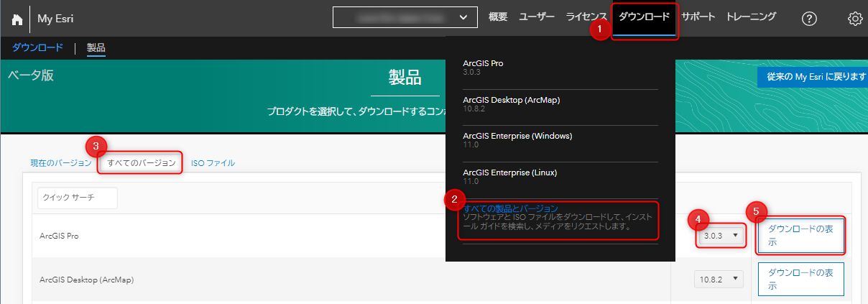
Task: Switch to the 現在のバージョン tab
Action: (x=61, y=163)
